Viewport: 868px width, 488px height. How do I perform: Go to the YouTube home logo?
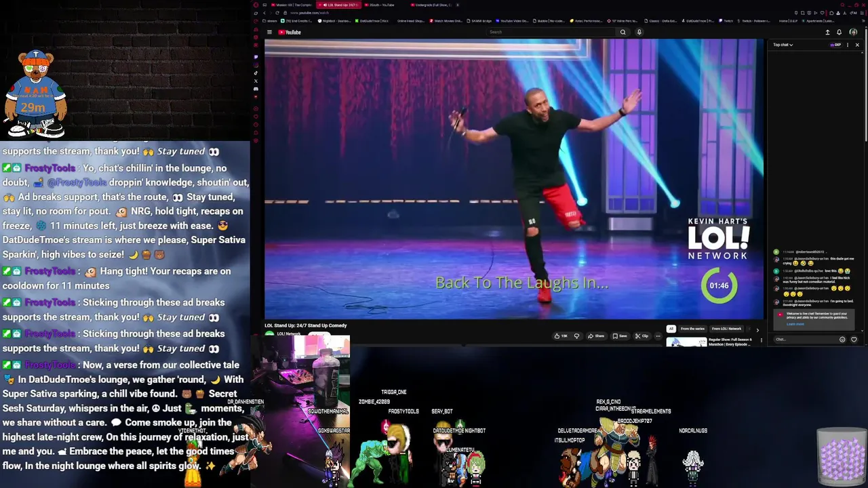click(290, 32)
